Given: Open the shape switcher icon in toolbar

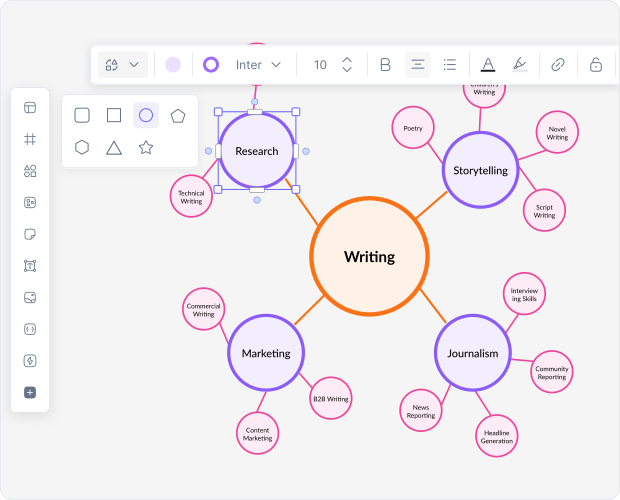Looking at the screenshot, I should coord(112,64).
